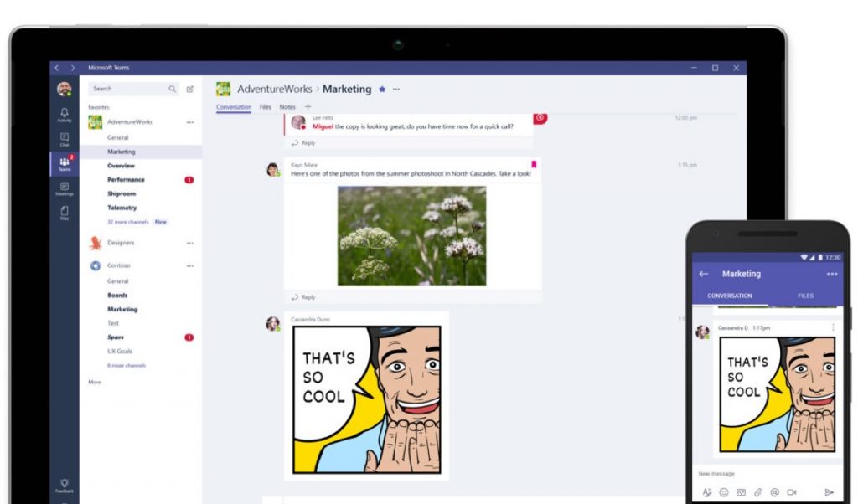The width and height of the screenshot is (858, 504).
Task: Open the flower photo thumbnail
Action: (x=411, y=236)
